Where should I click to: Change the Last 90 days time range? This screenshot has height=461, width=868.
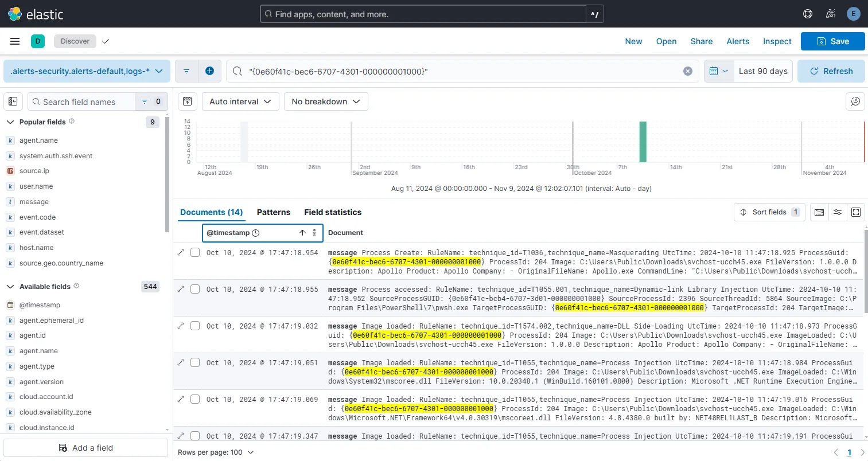point(763,71)
